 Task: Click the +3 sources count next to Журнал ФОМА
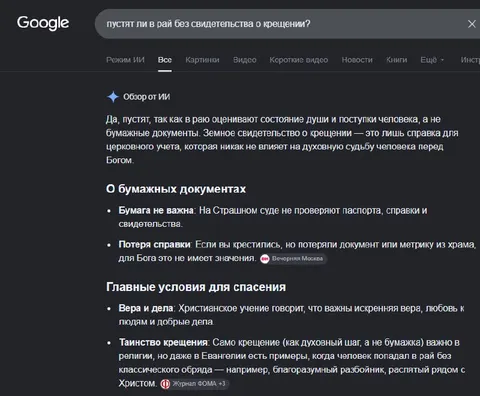(222, 384)
